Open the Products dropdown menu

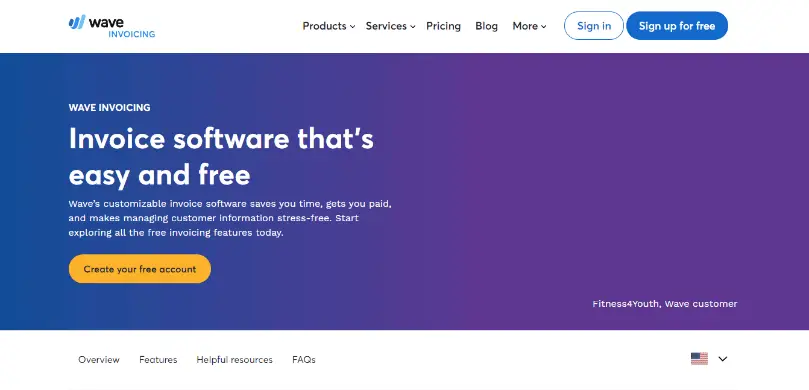[329, 26]
